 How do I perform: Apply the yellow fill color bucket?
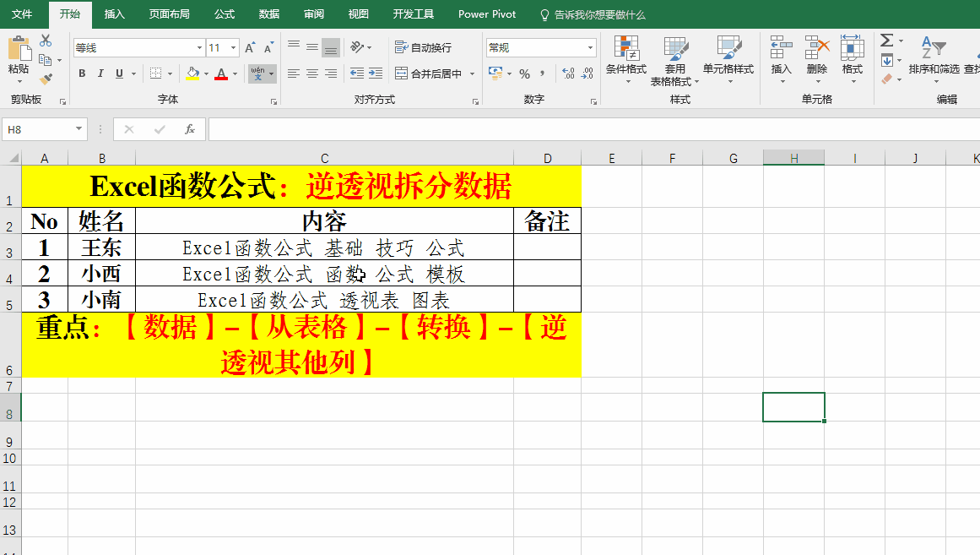[192, 73]
